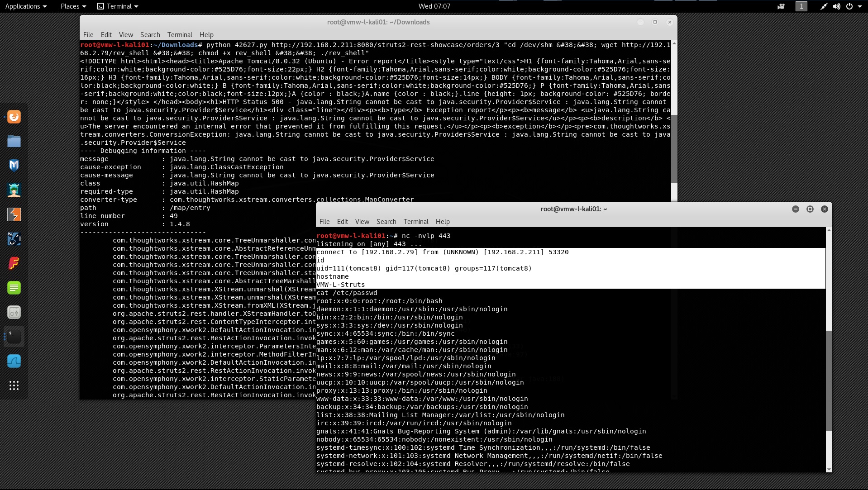Click the 'path : /map/entry' debug line
Image resolution: width=868 pixels, height=490 pixels.
tap(145, 208)
